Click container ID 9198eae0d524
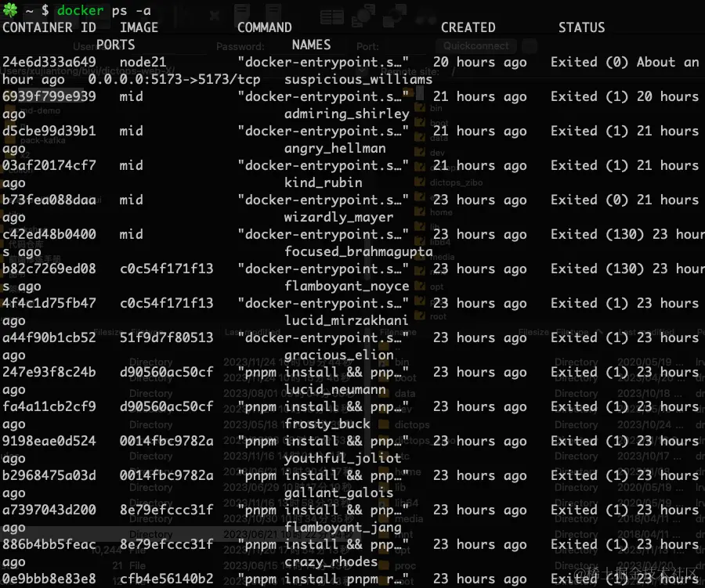Screen dimensions: 705x588 click(49, 441)
